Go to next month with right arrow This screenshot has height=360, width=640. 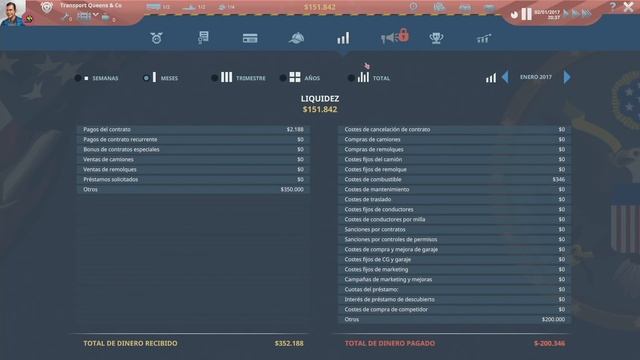pyautogui.click(x=567, y=77)
